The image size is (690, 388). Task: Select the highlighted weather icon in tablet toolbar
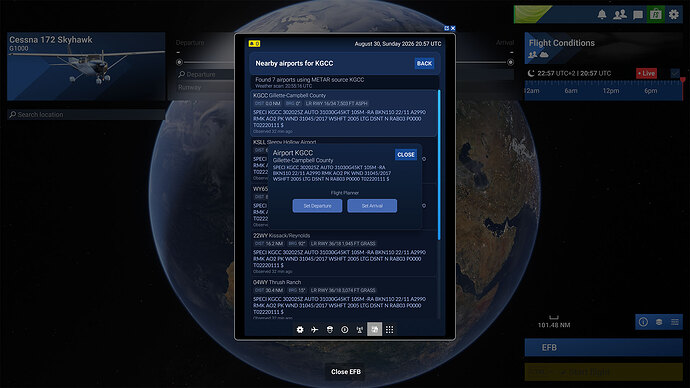point(374,329)
